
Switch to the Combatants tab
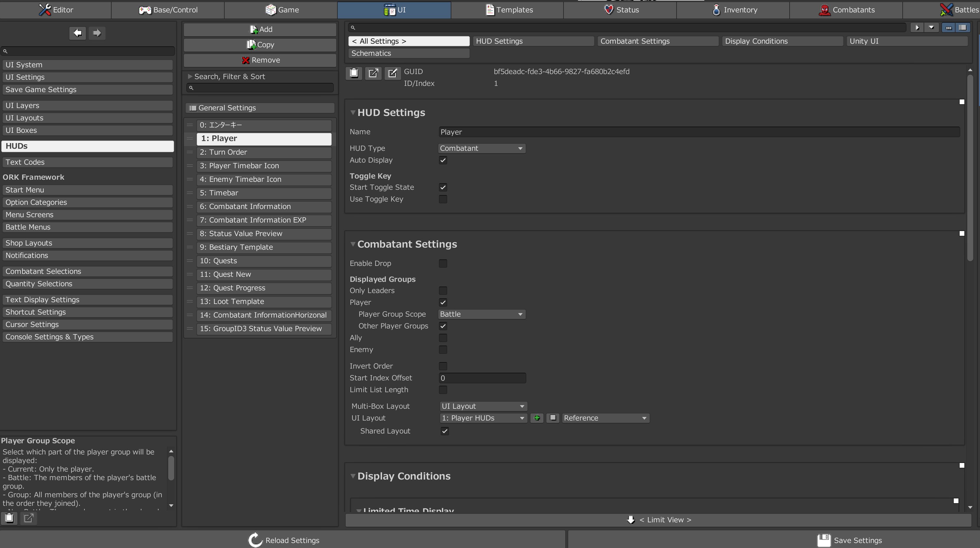coord(846,10)
